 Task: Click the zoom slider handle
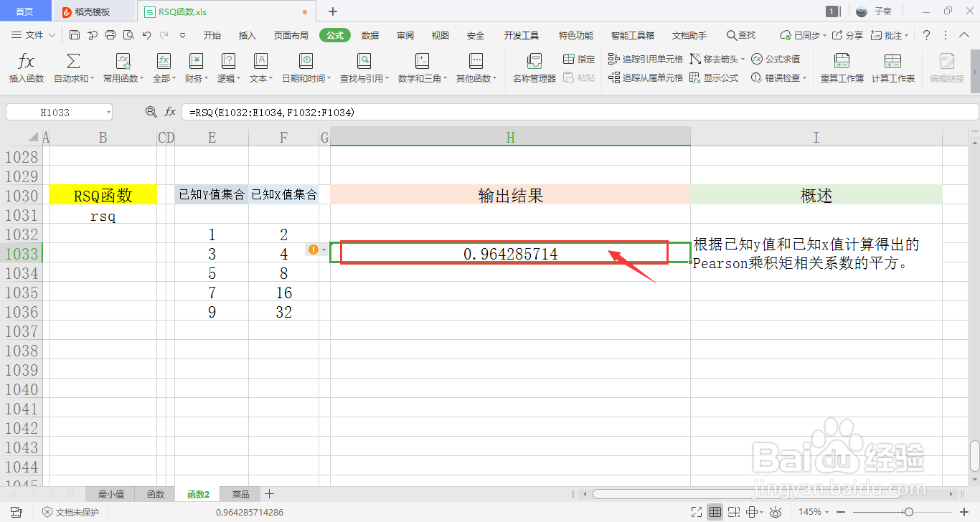(x=909, y=512)
